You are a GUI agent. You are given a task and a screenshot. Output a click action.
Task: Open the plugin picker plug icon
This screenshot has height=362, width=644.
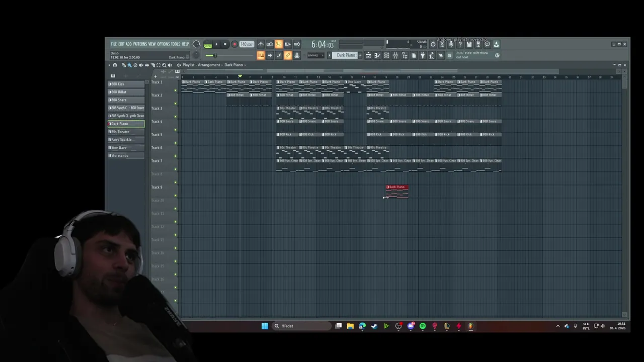[x=423, y=55]
